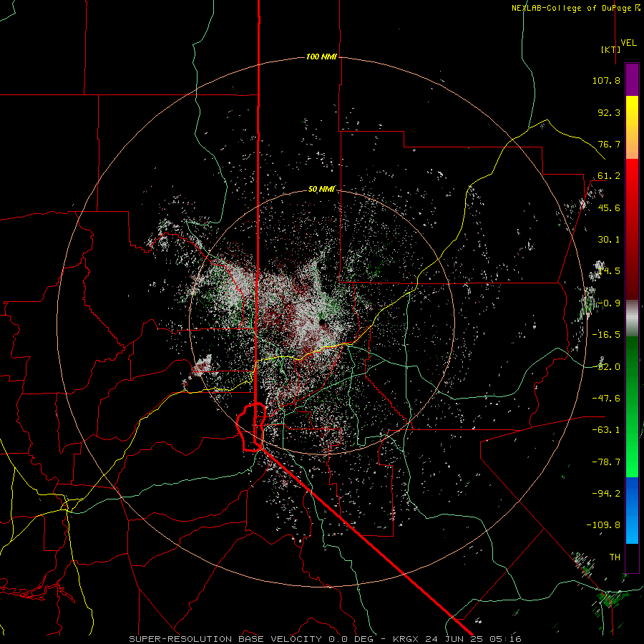This screenshot has height=644, width=644.
Task: Click the -16.5 velocity scale value
Action: point(606,335)
